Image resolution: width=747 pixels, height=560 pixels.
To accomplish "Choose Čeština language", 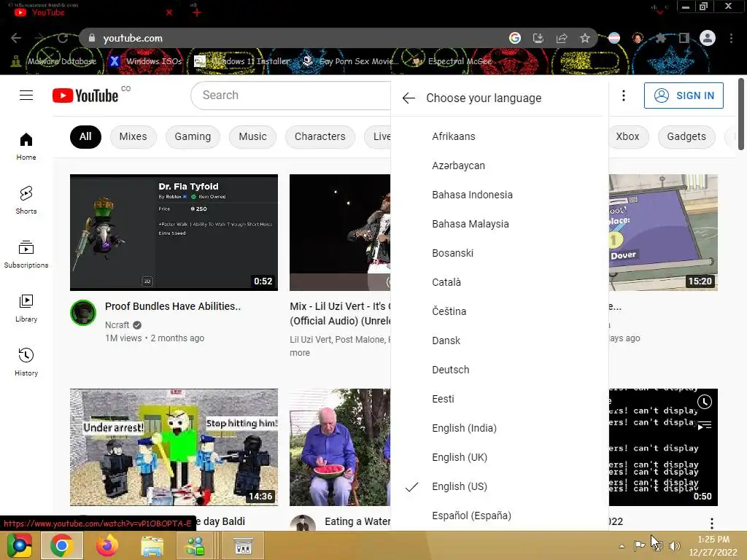I will (499, 311).
